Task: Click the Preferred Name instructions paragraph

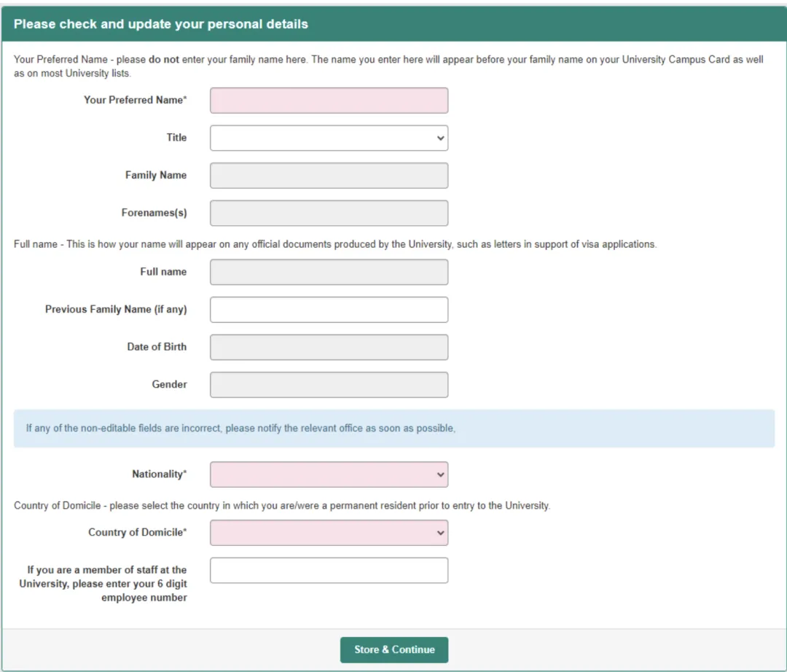Action: tap(388, 66)
